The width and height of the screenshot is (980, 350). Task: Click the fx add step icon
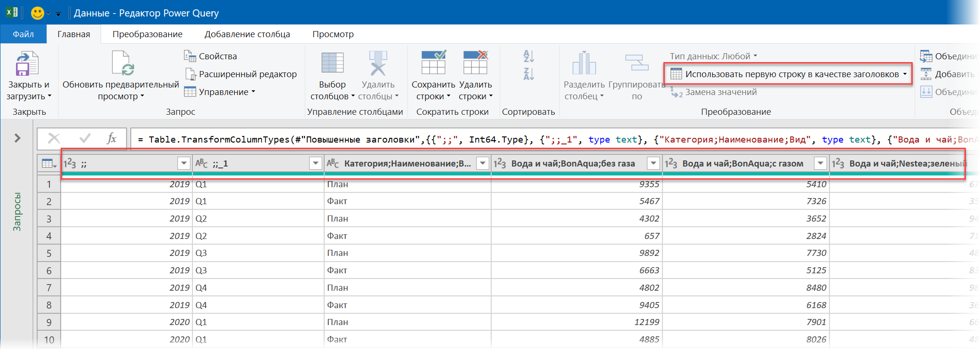pos(112,138)
